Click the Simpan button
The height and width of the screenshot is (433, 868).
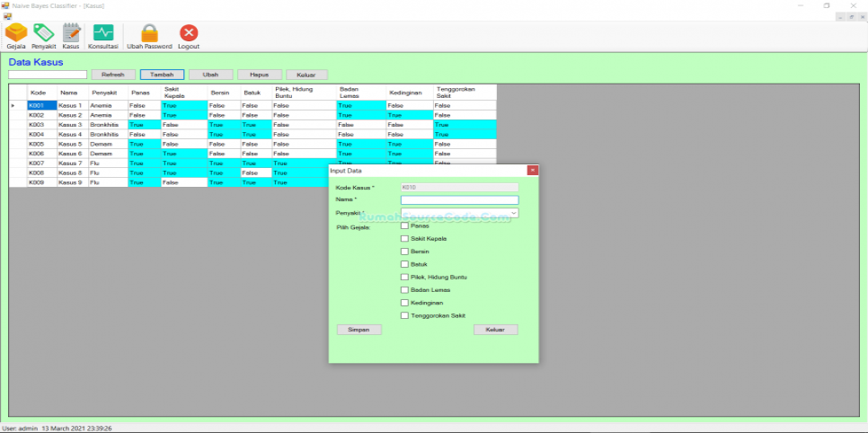pyautogui.click(x=359, y=330)
